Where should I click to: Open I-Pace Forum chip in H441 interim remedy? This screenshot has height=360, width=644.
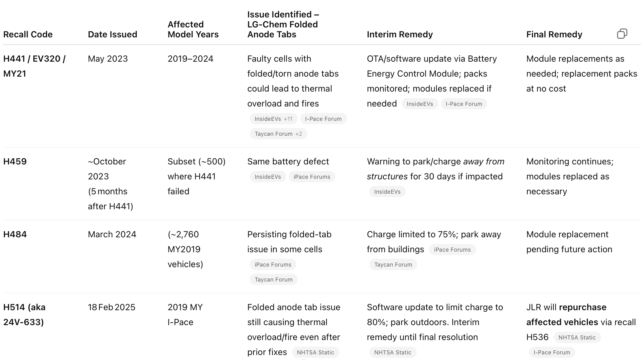coord(464,104)
